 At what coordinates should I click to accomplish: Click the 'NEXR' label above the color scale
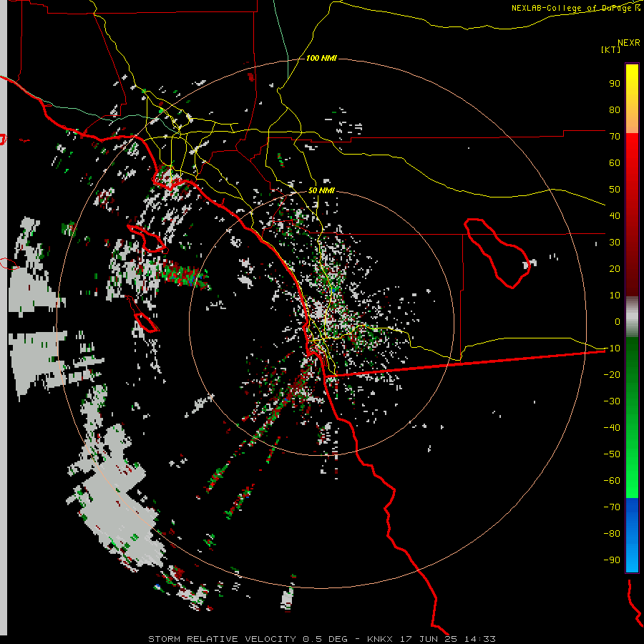click(629, 43)
